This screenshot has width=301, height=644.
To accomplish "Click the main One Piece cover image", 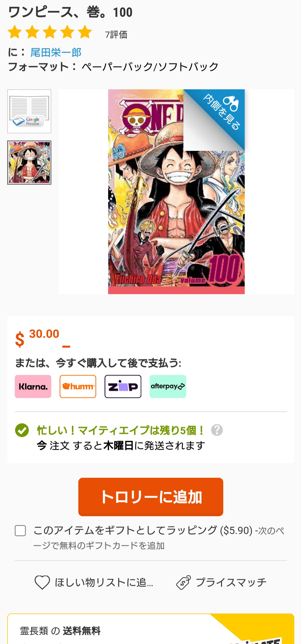I will 176,192.
